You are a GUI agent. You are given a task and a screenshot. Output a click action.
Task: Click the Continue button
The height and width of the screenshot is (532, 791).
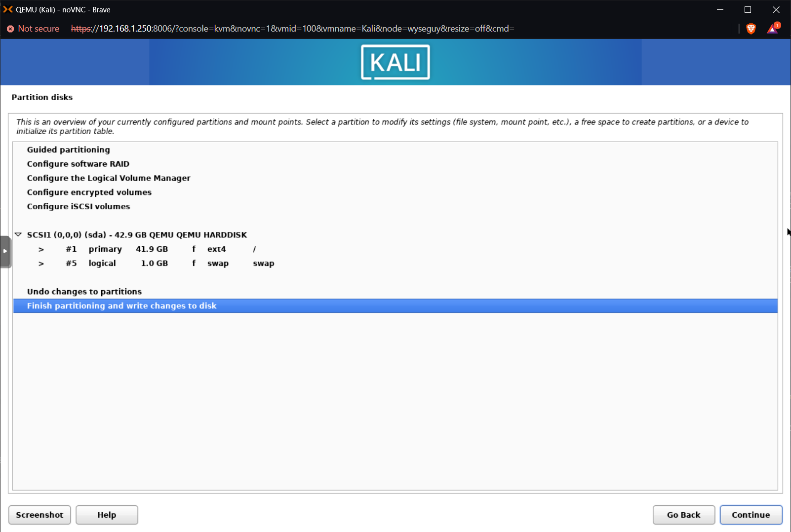click(x=751, y=515)
